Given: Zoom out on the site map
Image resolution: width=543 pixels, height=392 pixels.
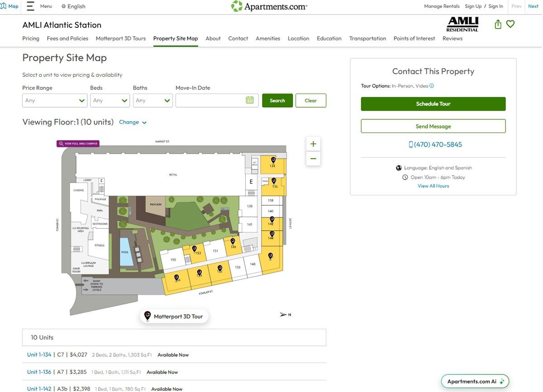Looking at the screenshot, I should (x=313, y=158).
